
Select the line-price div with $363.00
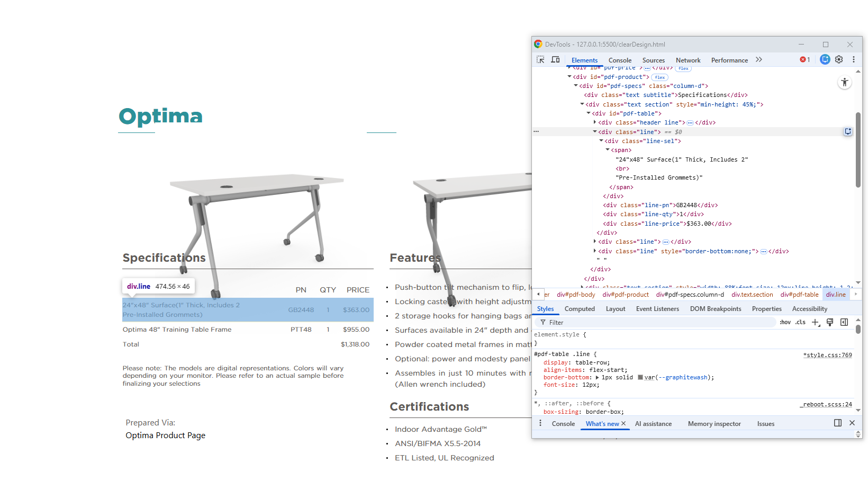[667, 224]
